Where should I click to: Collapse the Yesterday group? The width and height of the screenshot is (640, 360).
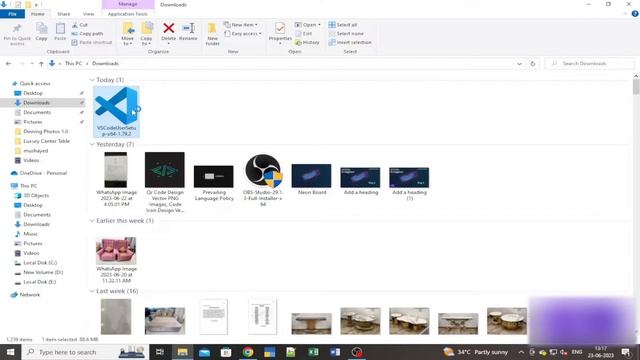pos(92,144)
